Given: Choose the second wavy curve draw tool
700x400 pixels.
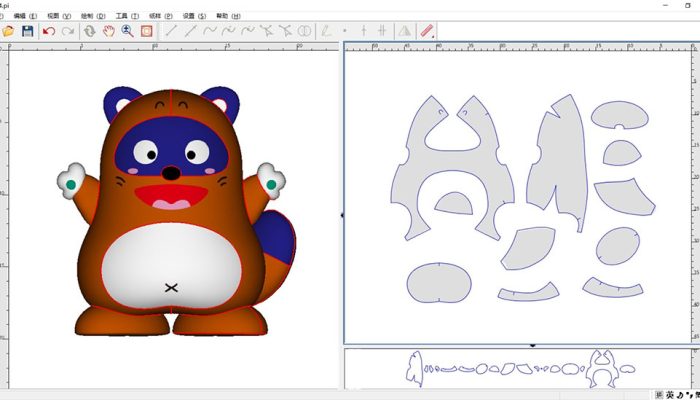Looking at the screenshot, I should pyautogui.click(x=229, y=31).
